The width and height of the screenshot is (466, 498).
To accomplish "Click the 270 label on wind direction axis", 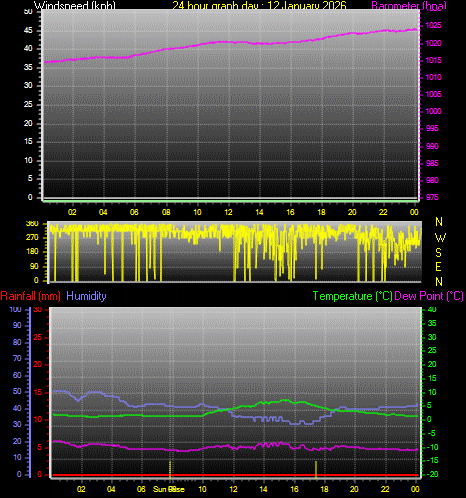I will (x=32, y=238).
